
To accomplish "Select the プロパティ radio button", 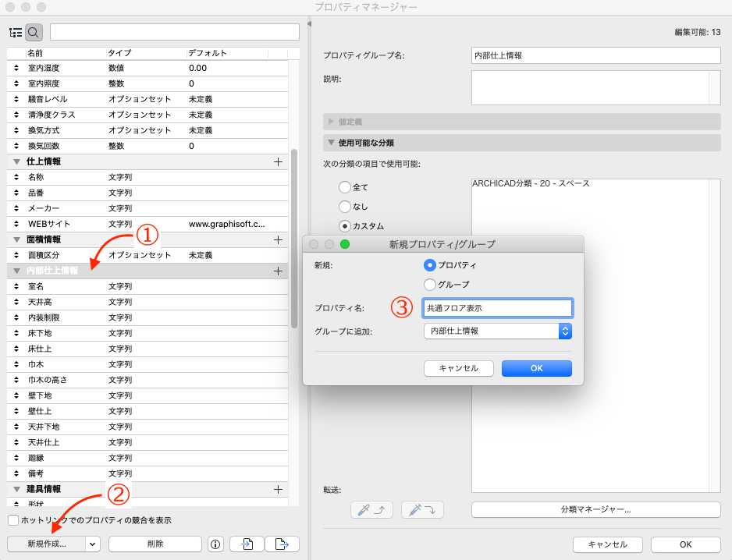I will 430,265.
